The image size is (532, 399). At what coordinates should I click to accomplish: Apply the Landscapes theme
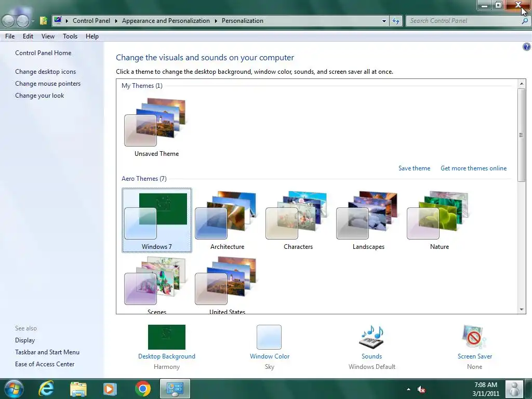pos(368,220)
